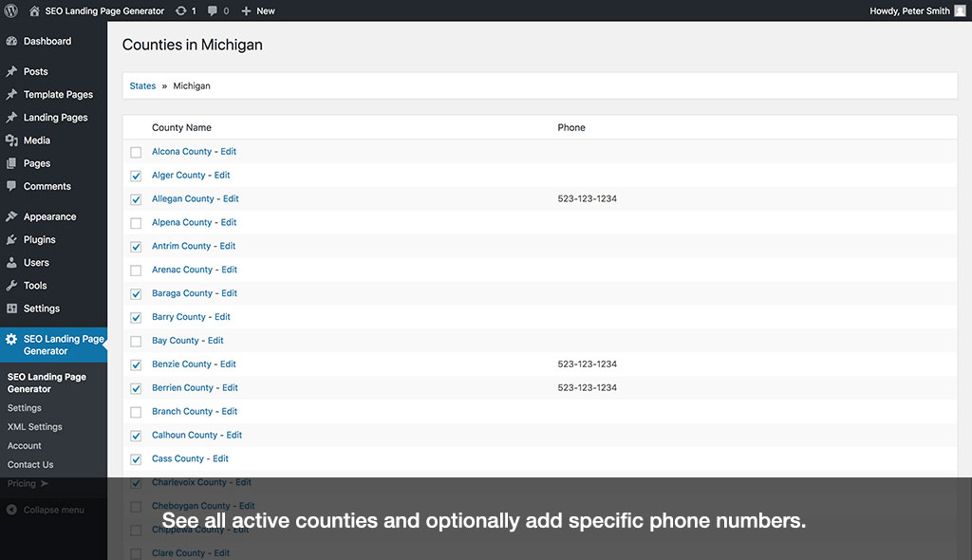This screenshot has width=972, height=560.
Task: Click the Peter Smith avatar thumbnail
Action: click(960, 11)
